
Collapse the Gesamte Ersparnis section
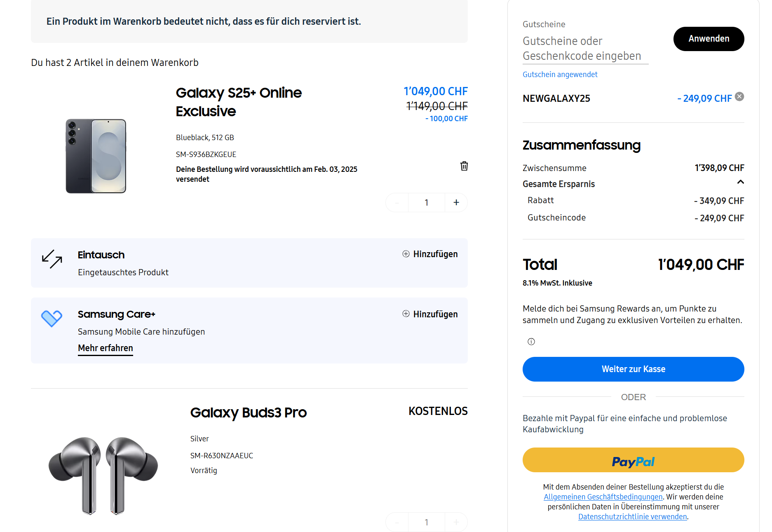tap(740, 182)
